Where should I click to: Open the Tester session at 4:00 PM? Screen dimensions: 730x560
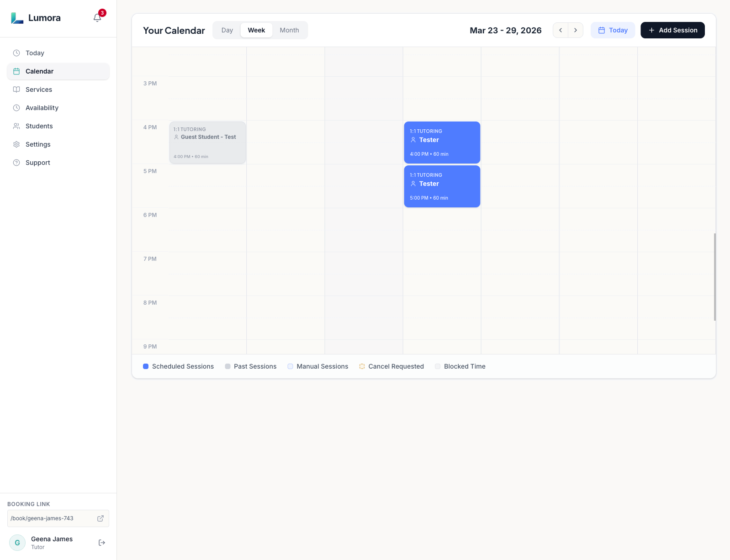pos(442,143)
